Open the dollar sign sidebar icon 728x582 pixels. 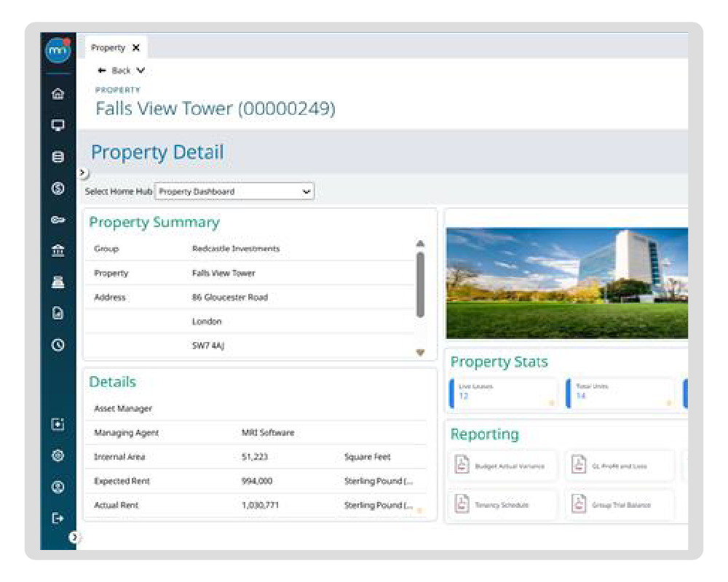tap(58, 188)
